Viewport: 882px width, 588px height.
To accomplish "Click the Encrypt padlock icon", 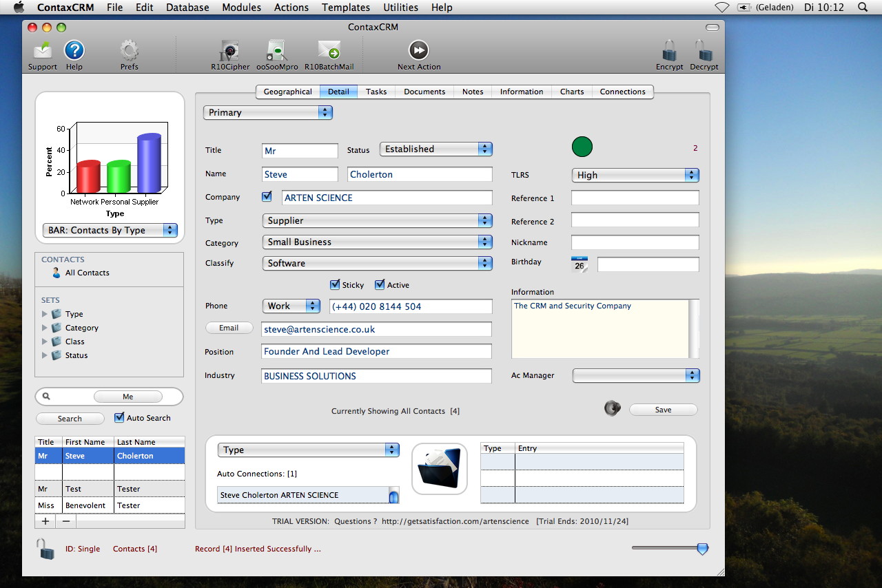I will tap(669, 50).
